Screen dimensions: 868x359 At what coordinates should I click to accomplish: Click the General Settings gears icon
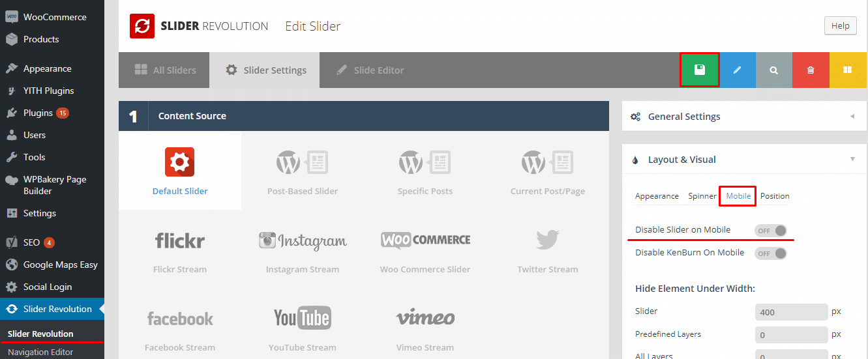tap(635, 117)
